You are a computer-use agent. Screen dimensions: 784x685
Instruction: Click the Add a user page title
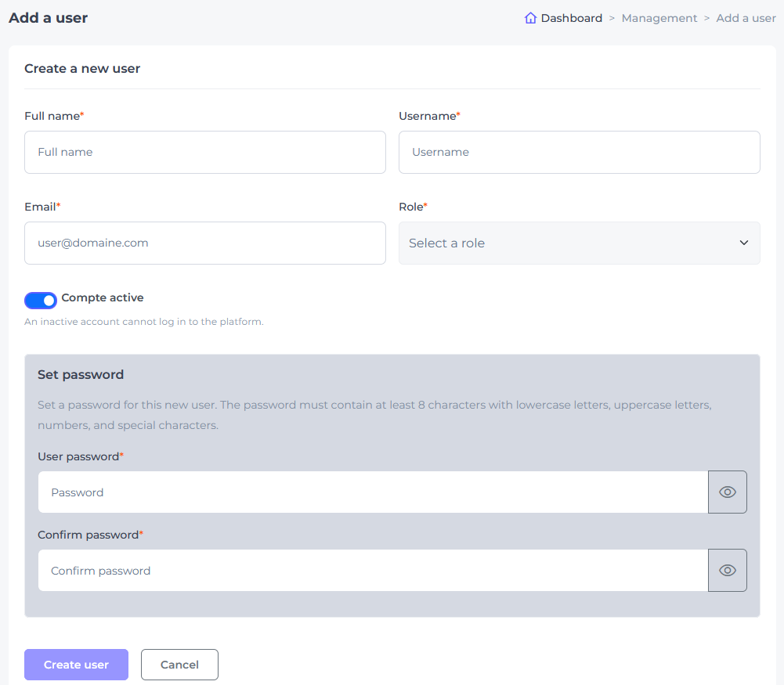(48, 18)
